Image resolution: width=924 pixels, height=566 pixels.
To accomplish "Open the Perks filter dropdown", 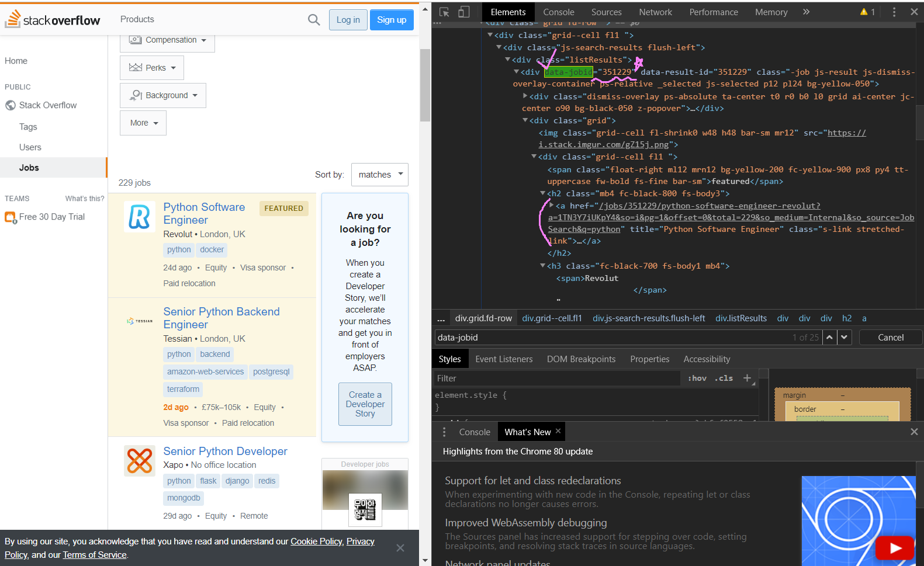I will click(x=152, y=68).
